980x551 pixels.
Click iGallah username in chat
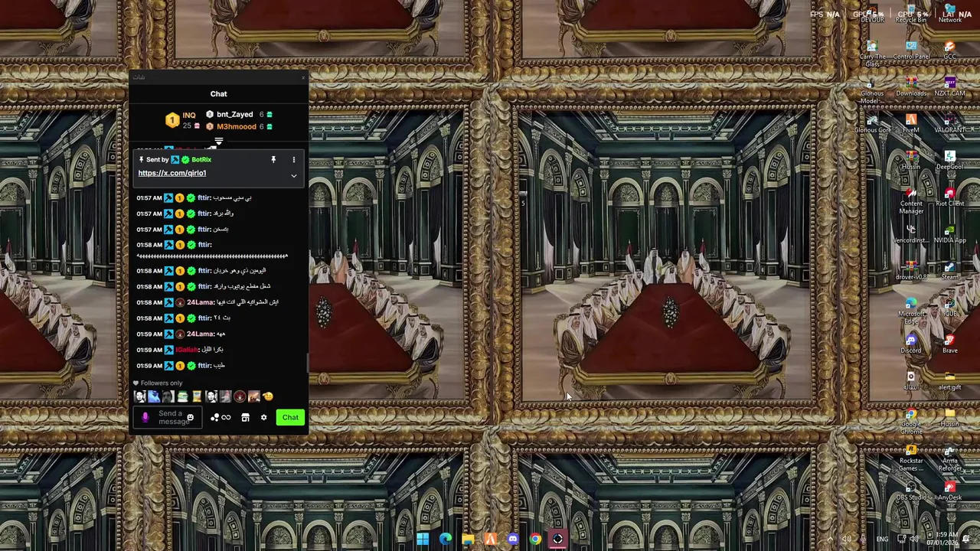[x=188, y=350]
